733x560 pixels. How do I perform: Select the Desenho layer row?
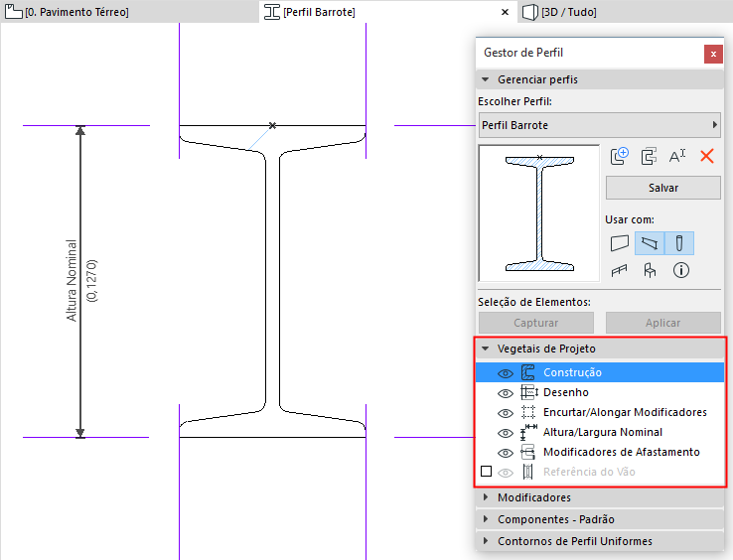pyautogui.click(x=600, y=392)
